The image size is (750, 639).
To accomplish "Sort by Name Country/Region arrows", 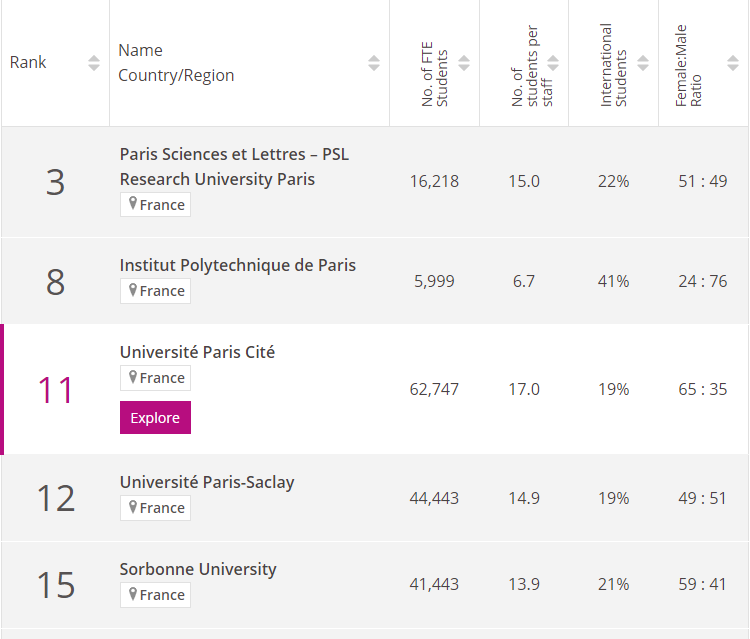I will point(374,63).
